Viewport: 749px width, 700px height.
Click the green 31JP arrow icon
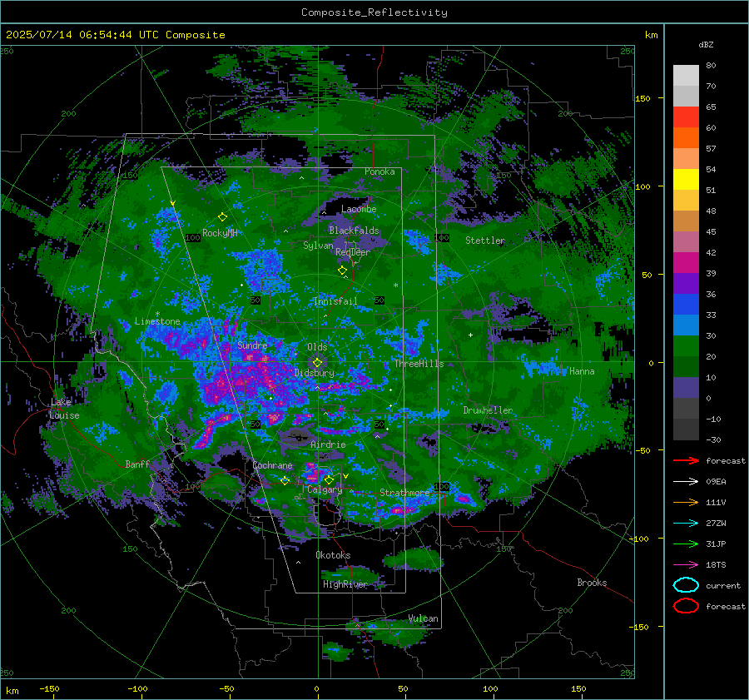point(686,544)
